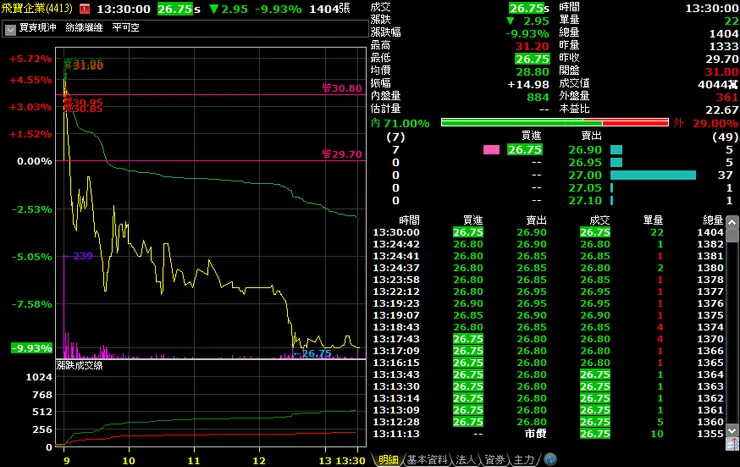Screen dimensions: 740x467
Task: Select the 13:24:42 trade row
Action: 548,244
